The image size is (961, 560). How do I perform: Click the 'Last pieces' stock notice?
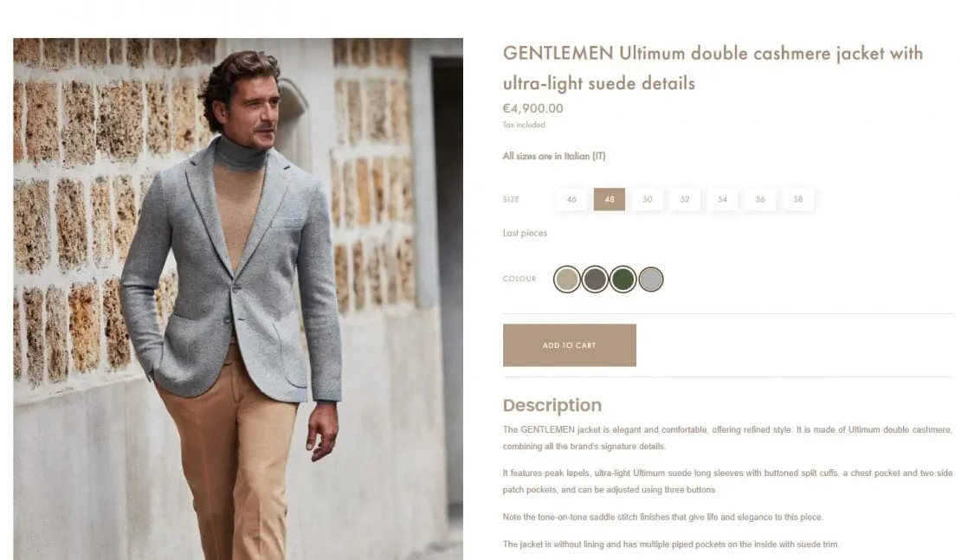click(525, 233)
